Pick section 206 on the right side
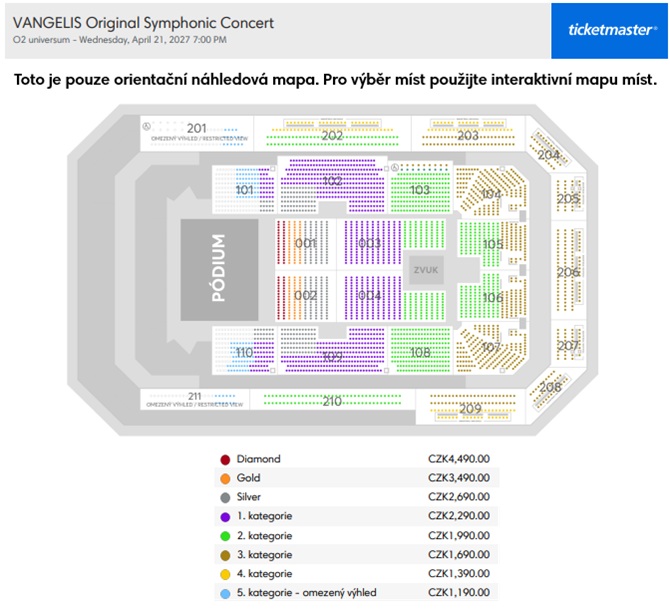The image size is (670, 609). [x=568, y=271]
